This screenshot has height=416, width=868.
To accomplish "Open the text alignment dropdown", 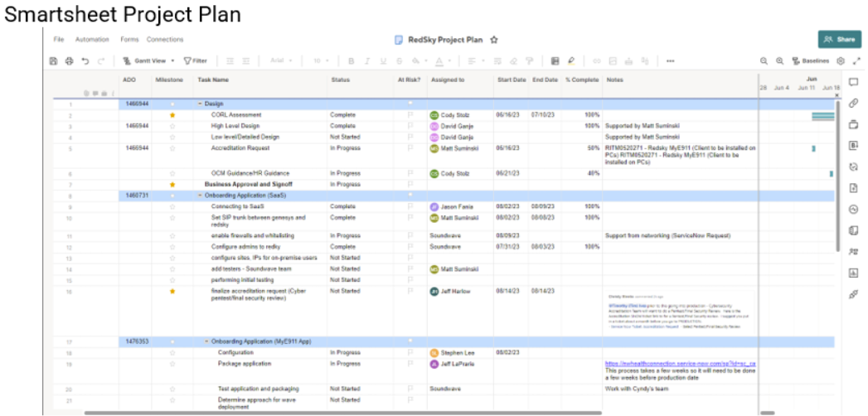I will (x=476, y=60).
